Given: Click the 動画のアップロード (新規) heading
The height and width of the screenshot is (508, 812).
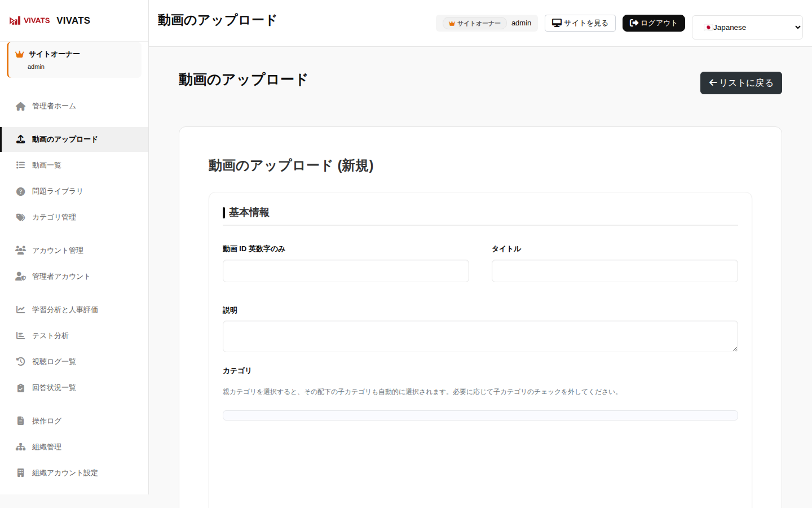Looking at the screenshot, I should click(x=291, y=165).
